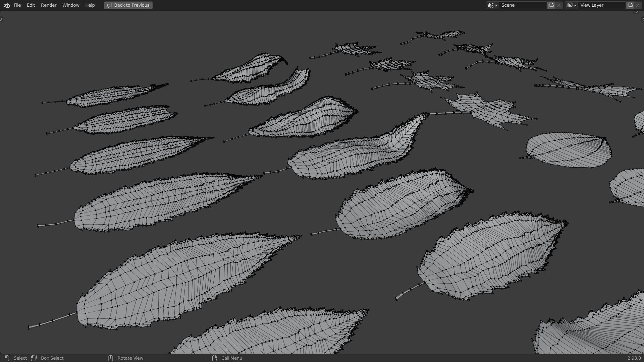Open the Help menu

(90, 5)
